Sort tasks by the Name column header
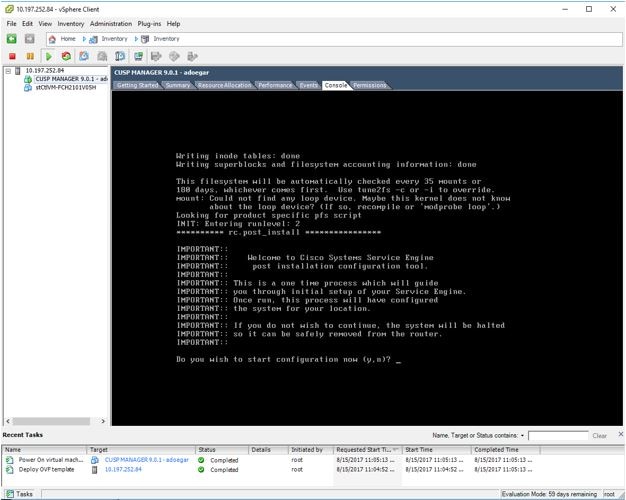The height and width of the screenshot is (500, 626). pyautogui.click(x=44, y=450)
